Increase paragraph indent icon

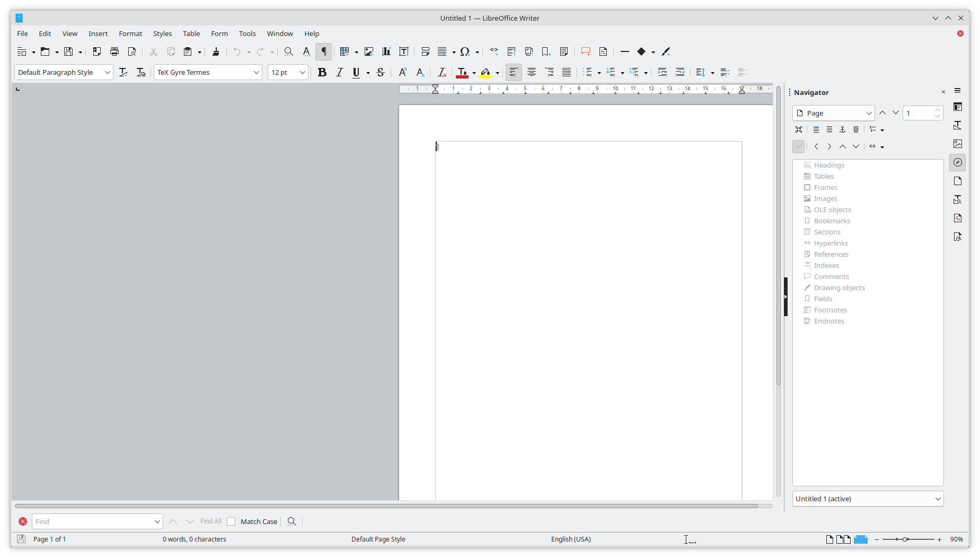coord(663,72)
